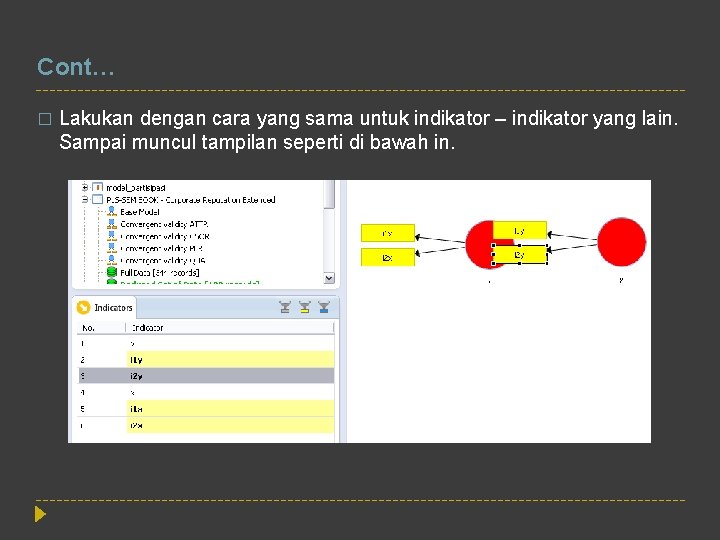Select the Full Data records dataset icon
This screenshot has width=720, height=540.
click(112, 272)
